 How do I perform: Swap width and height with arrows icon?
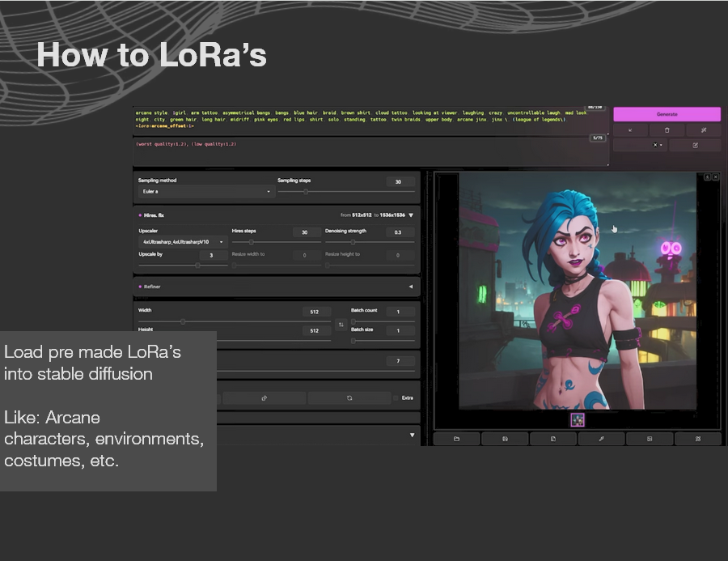pyautogui.click(x=341, y=325)
